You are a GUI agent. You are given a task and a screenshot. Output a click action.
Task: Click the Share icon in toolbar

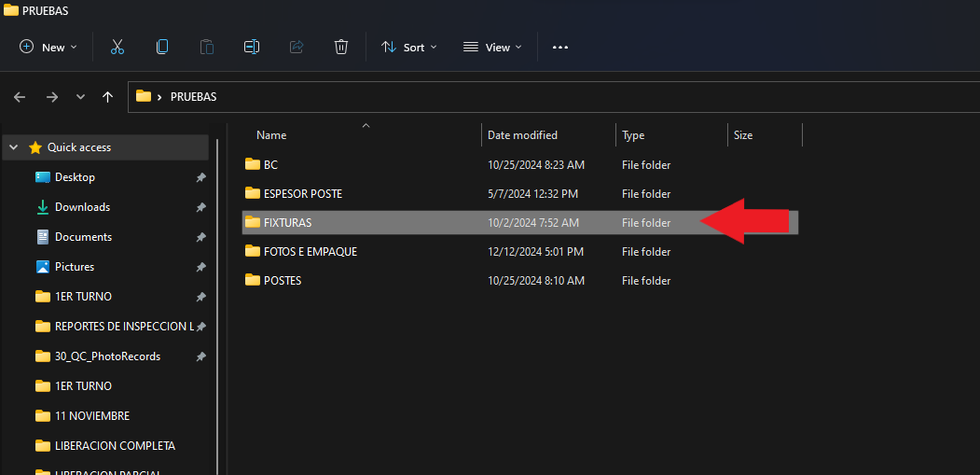click(297, 47)
